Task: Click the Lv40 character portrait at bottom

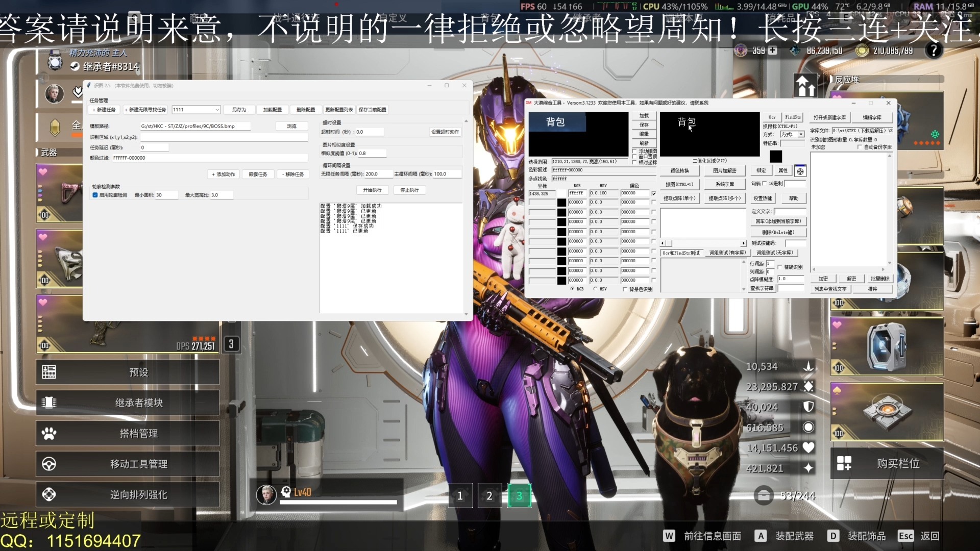Action: point(266,494)
